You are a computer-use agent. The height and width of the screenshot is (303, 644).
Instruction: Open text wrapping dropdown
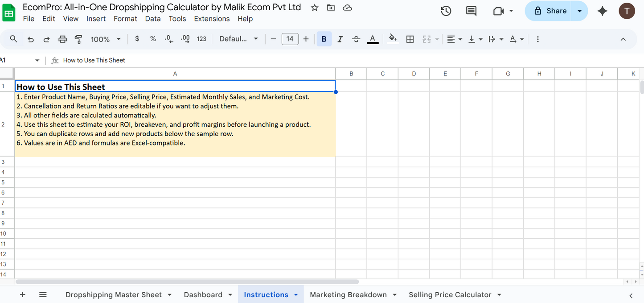point(496,39)
